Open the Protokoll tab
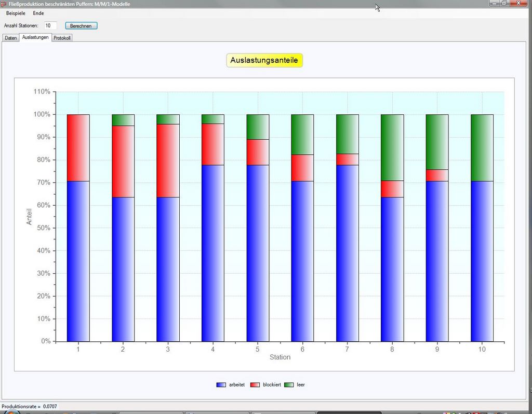Viewport: 532px width, 414px height. [x=62, y=38]
